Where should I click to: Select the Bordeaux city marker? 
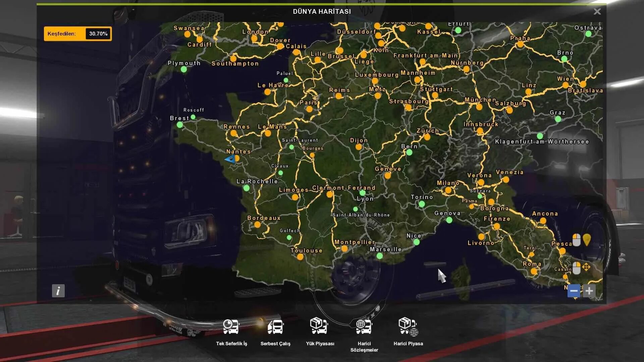tap(257, 225)
